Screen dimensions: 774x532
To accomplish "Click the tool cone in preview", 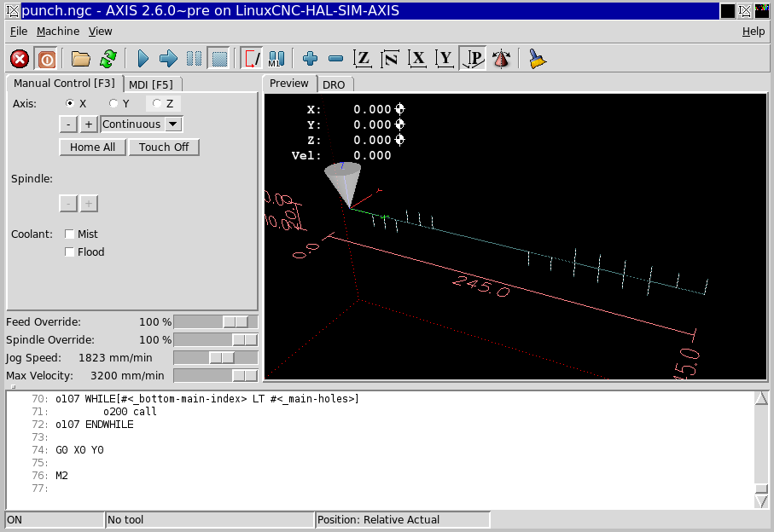I will (344, 183).
